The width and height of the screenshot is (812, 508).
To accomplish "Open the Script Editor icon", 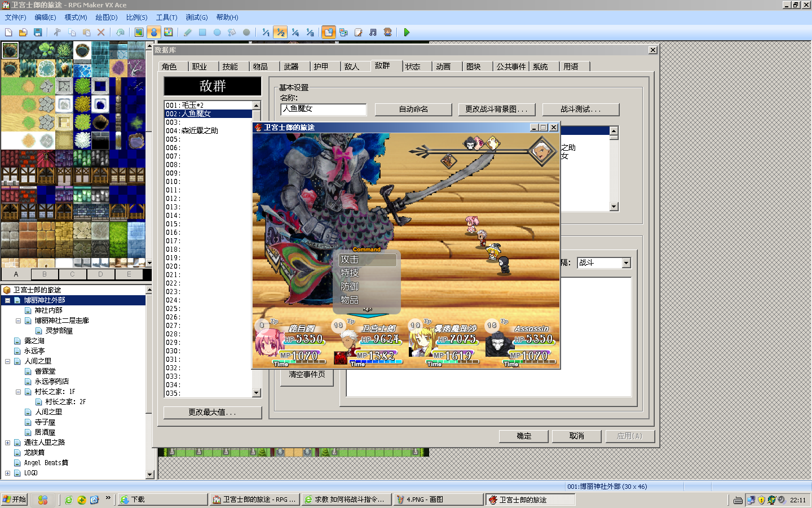I will pyautogui.click(x=358, y=33).
